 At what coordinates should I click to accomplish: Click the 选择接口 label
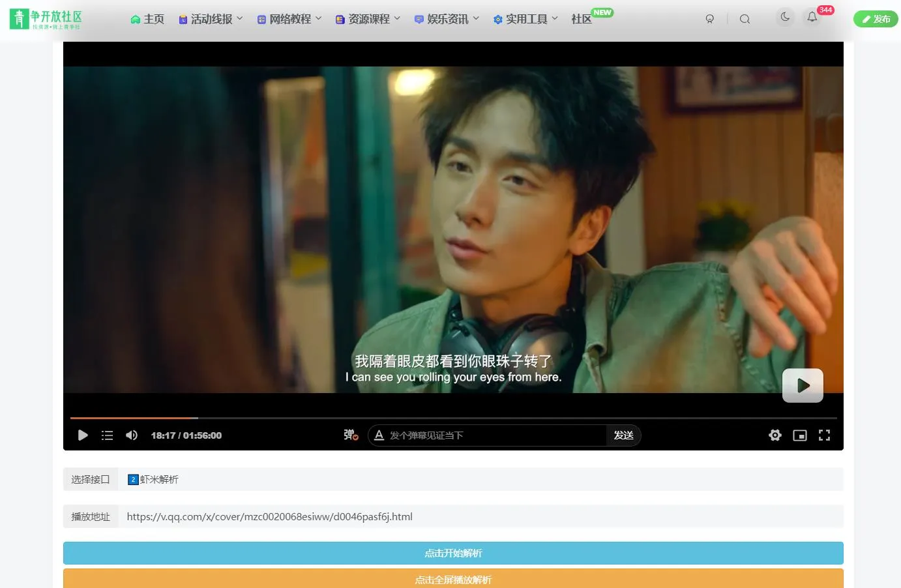point(91,480)
